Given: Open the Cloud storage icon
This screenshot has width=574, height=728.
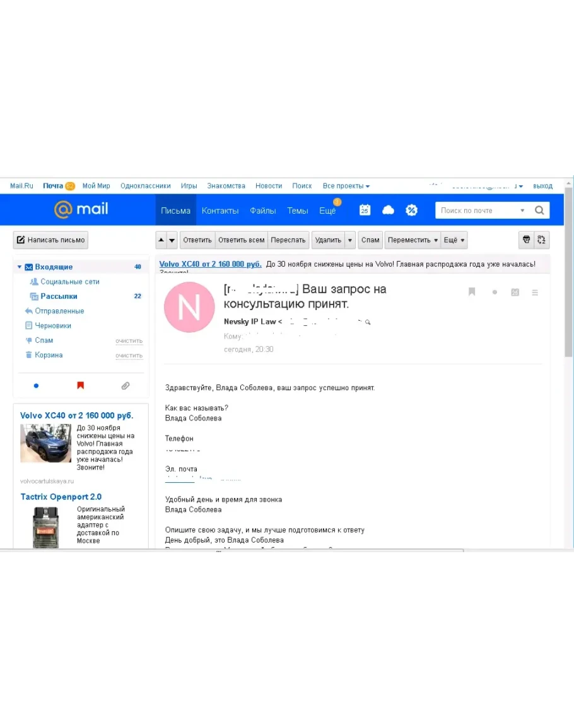Looking at the screenshot, I should tap(388, 210).
